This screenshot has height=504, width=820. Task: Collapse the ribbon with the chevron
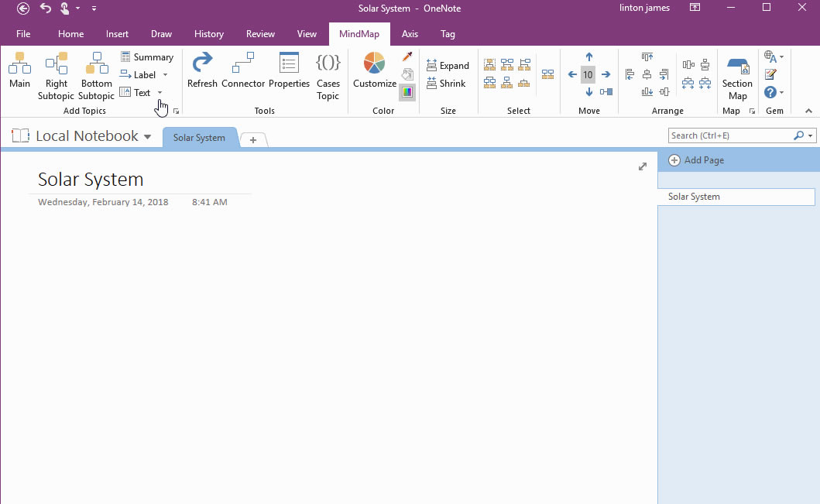(x=808, y=111)
